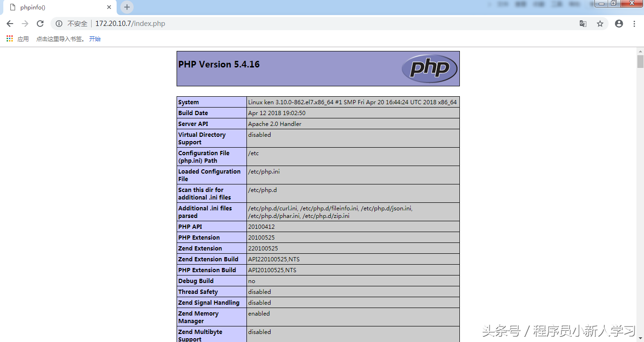Click the 20100412 value
Screen dimensions: 644x342
(x=262, y=227)
